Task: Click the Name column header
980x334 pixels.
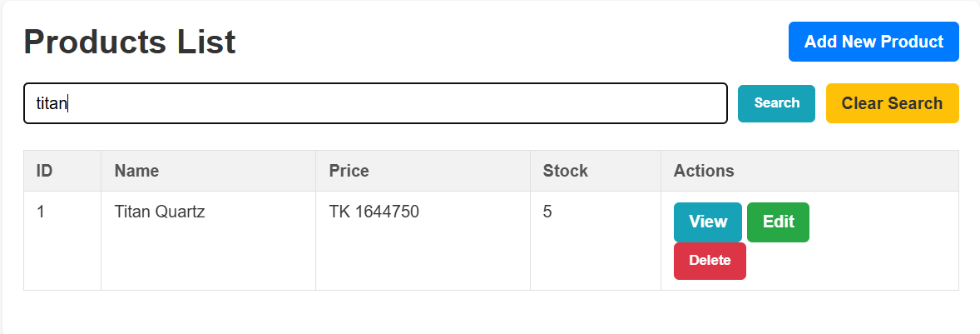Action: tap(136, 171)
